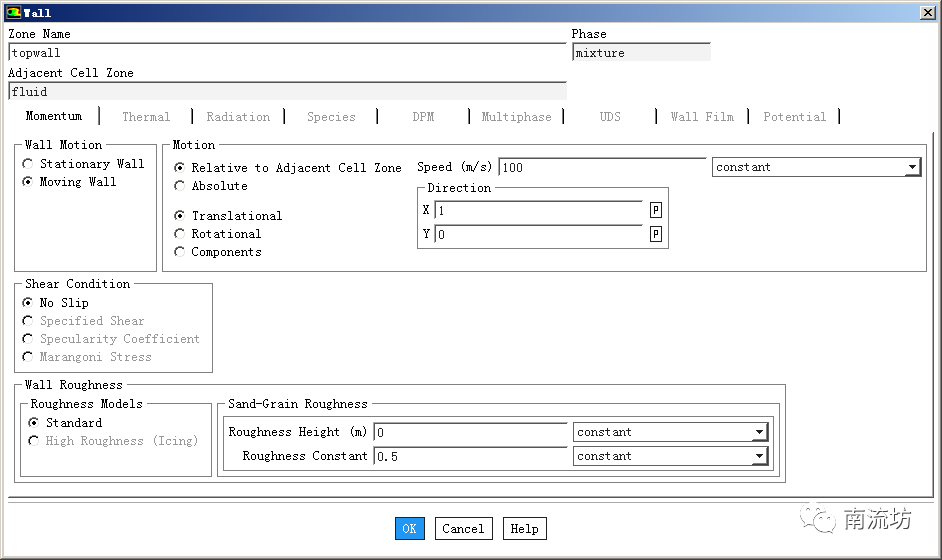Click the Roughness Height input field
This screenshot has width=942, height=560.
click(x=470, y=433)
